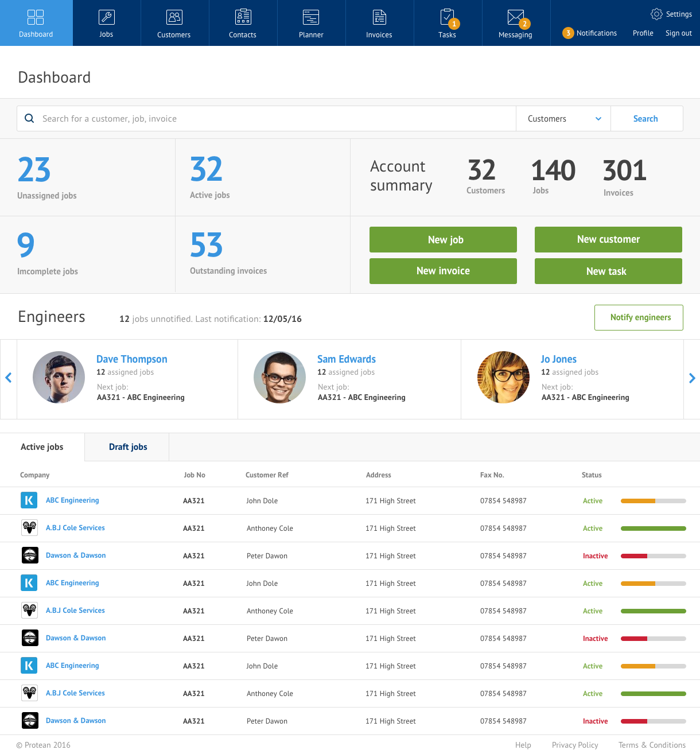Open the Privacy Policy footer link
Screen dimensions: 700x754
(x=575, y=745)
